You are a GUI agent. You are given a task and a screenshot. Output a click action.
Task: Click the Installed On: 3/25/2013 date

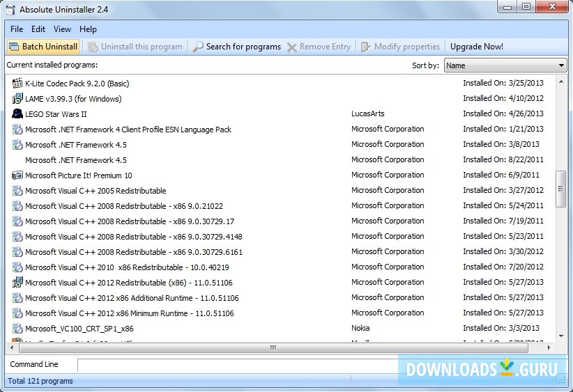click(x=503, y=83)
